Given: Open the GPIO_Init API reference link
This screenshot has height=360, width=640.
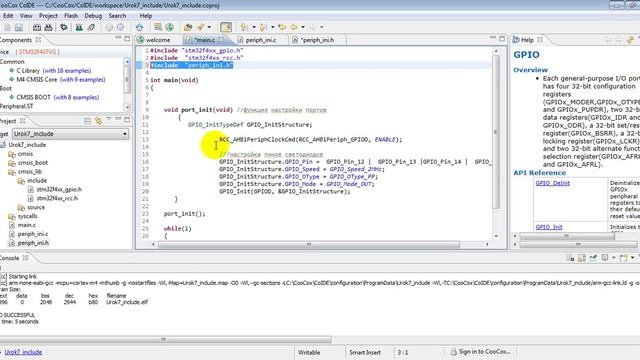Looking at the screenshot, I should [x=549, y=227].
